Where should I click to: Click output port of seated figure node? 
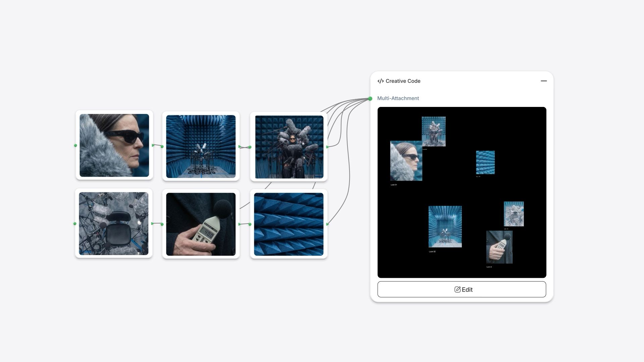328,147
